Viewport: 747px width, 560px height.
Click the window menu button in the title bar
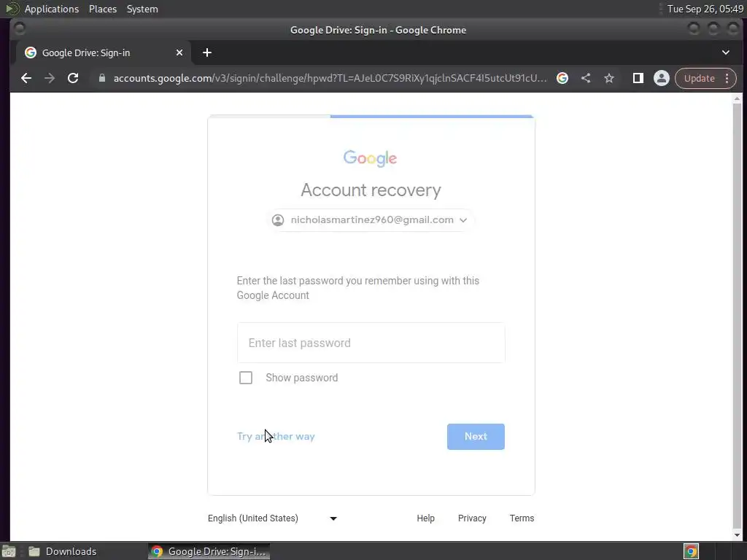(x=20, y=29)
